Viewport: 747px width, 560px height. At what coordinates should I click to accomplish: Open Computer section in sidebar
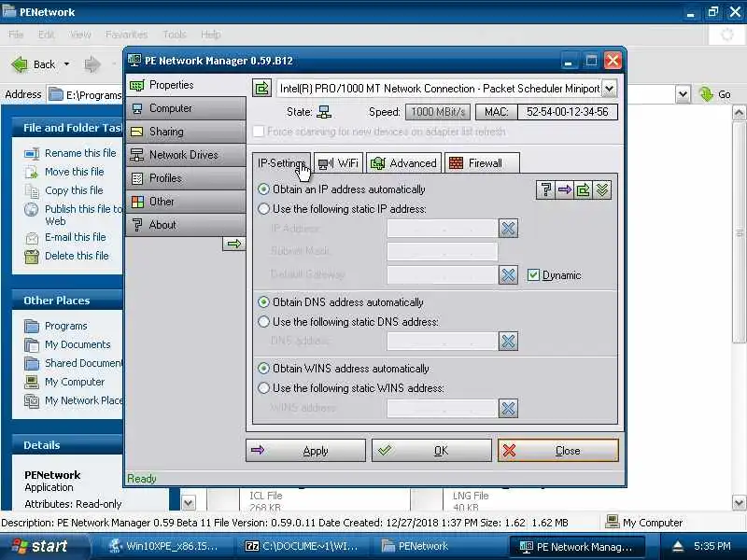click(186, 108)
